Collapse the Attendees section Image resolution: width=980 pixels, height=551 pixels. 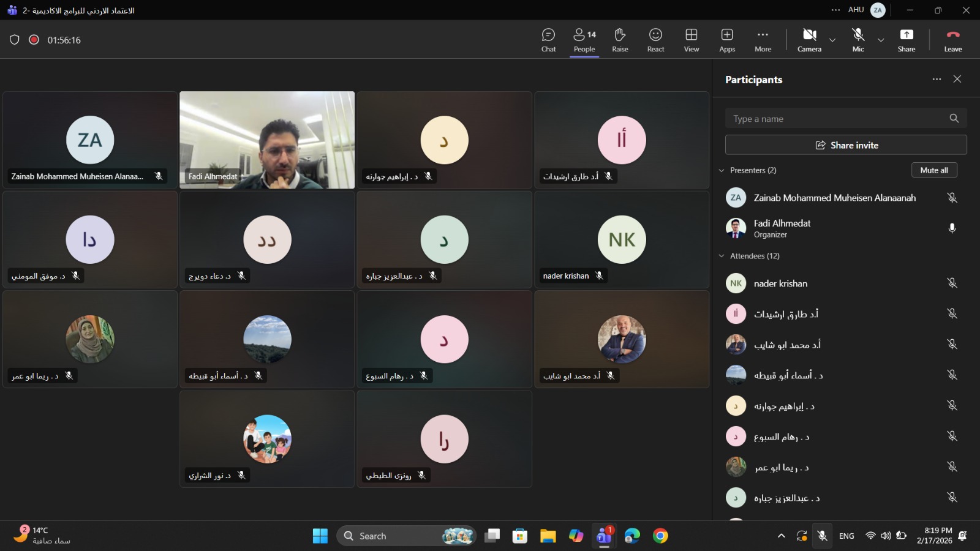pyautogui.click(x=722, y=256)
